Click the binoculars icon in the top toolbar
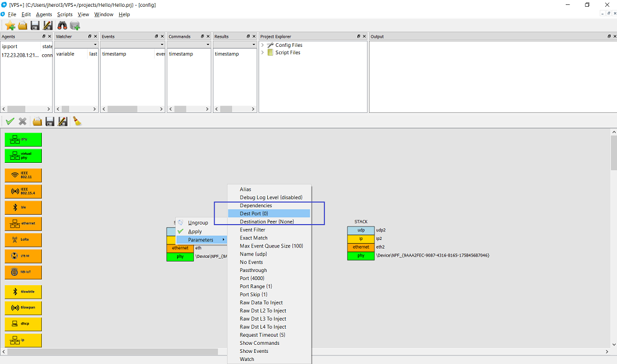The height and width of the screenshot is (364, 617). click(x=62, y=25)
